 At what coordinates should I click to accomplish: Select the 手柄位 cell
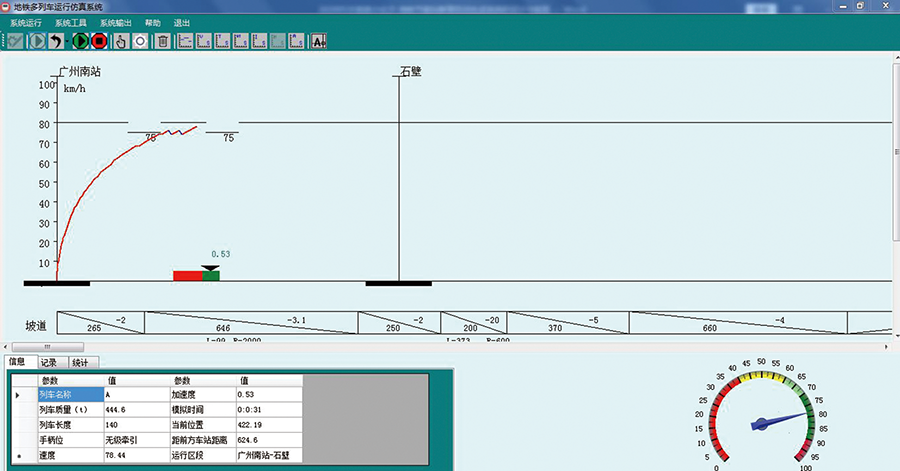71,440
